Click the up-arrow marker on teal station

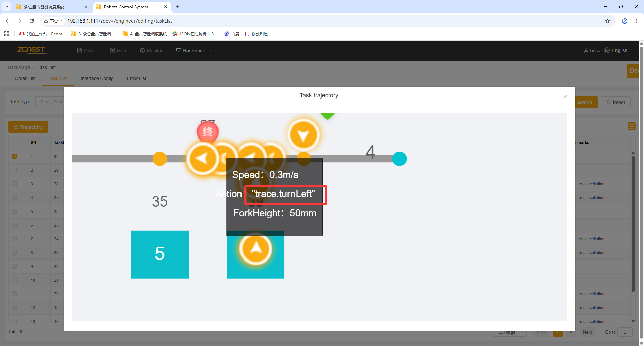[256, 249]
